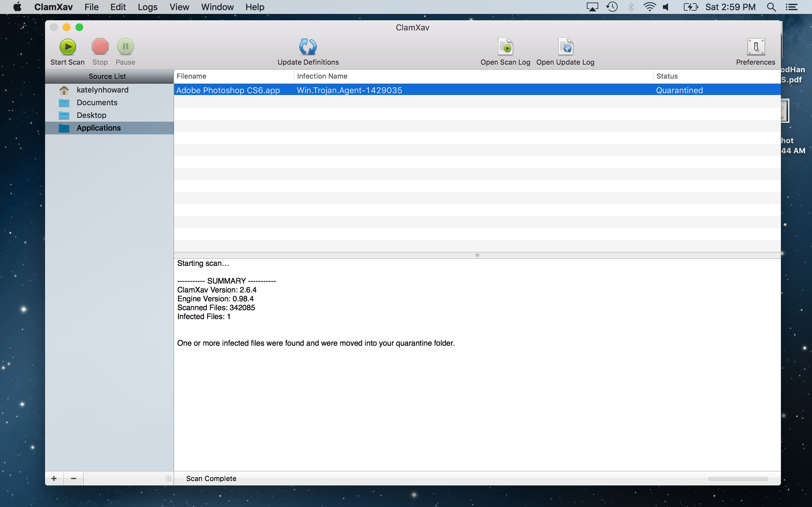Screen dimensions: 812x507
Task: Sort by Status column header
Action: pyautogui.click(x=667, y=76)
